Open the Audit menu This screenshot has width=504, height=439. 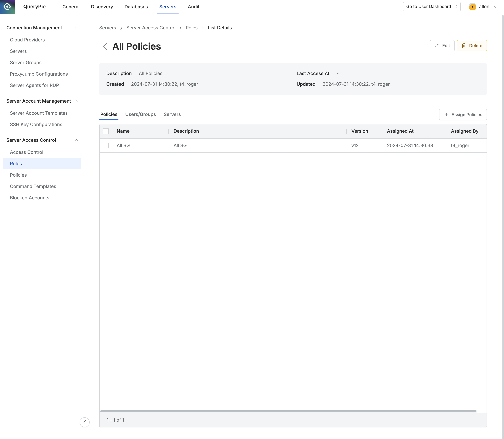193,7
